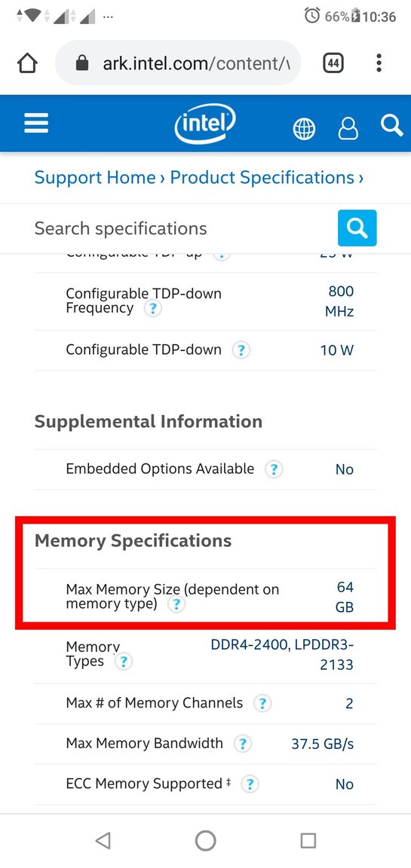Tap the browser home icon
The image size is (411, 868).
(x=28, y=63)
